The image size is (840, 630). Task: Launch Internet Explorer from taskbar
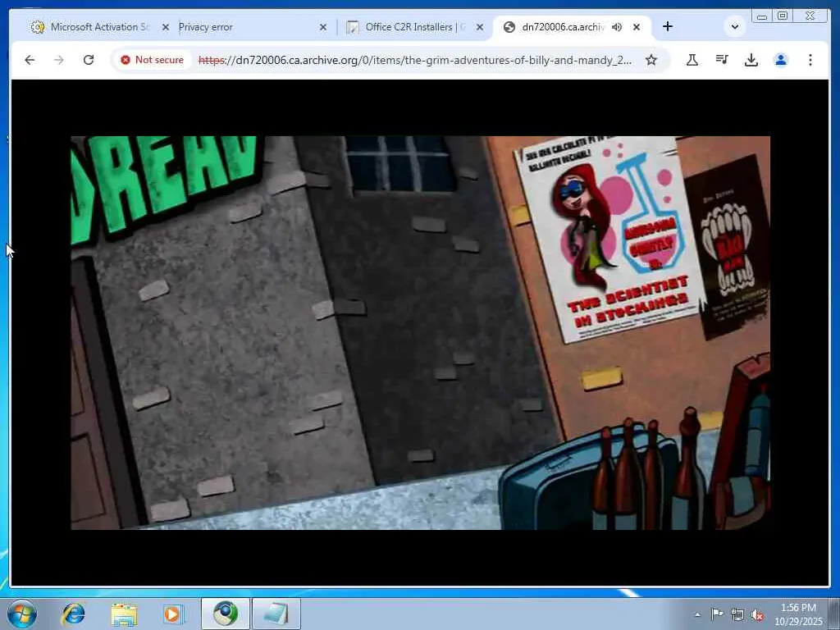73,614
